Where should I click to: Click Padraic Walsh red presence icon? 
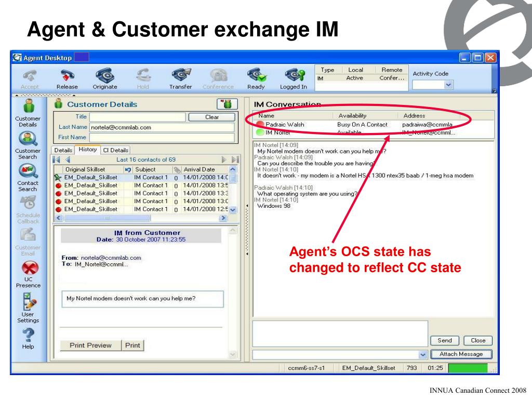pos(260,125)
